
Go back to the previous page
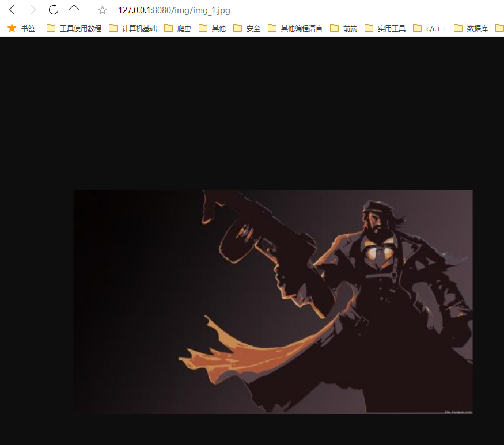coord(12,10)
